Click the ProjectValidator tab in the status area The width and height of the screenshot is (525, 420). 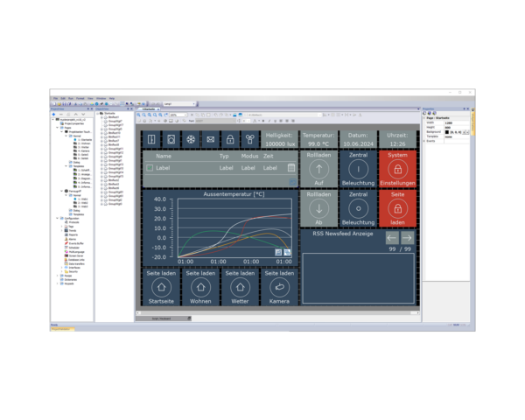point(62,329)
